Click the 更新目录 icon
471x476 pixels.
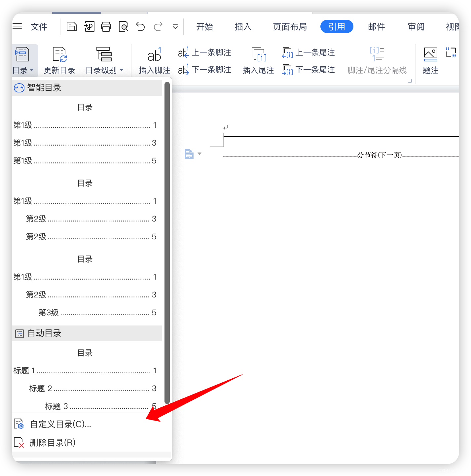pyautogui.click(x=60, y=54)
